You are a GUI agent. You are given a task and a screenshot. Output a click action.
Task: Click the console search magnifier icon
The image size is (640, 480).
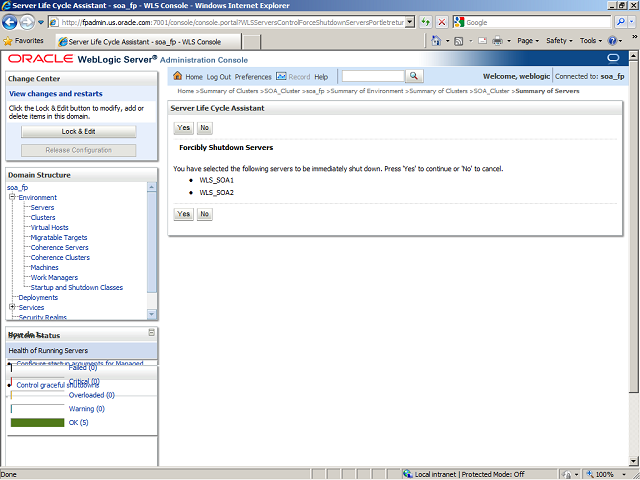(x=414, y=76)
